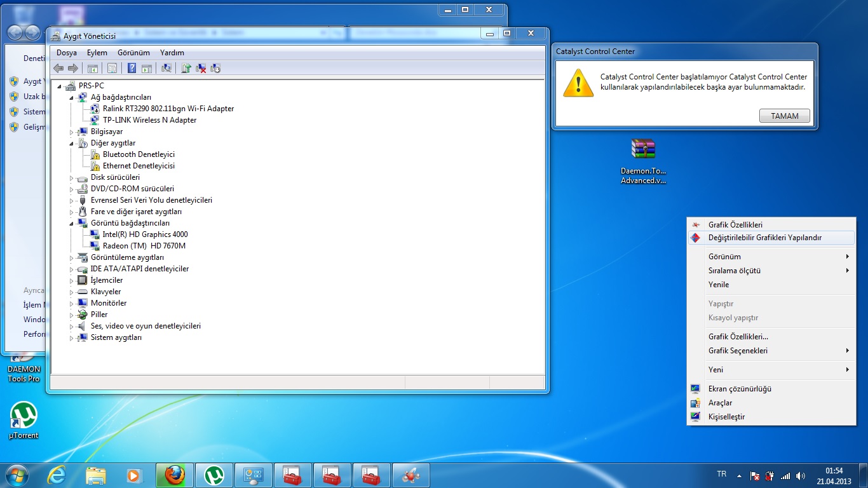
Task: Show hidden tray icons arrow
Action: coord(738,475)
